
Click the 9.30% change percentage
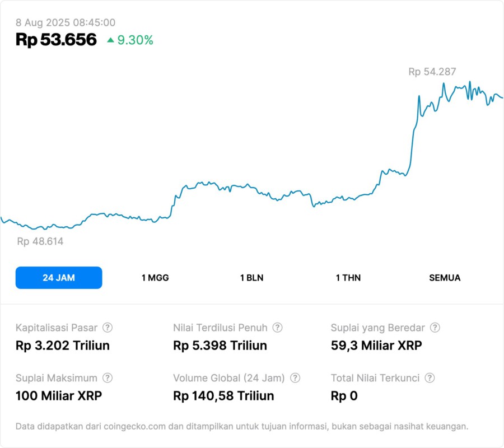(135, 40)
